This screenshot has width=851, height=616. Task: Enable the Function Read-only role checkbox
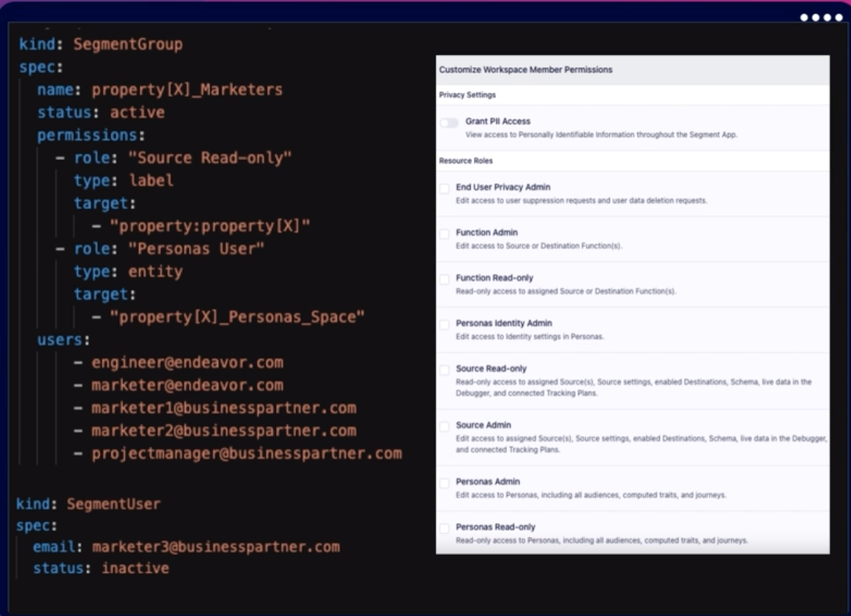pos(445,279)
